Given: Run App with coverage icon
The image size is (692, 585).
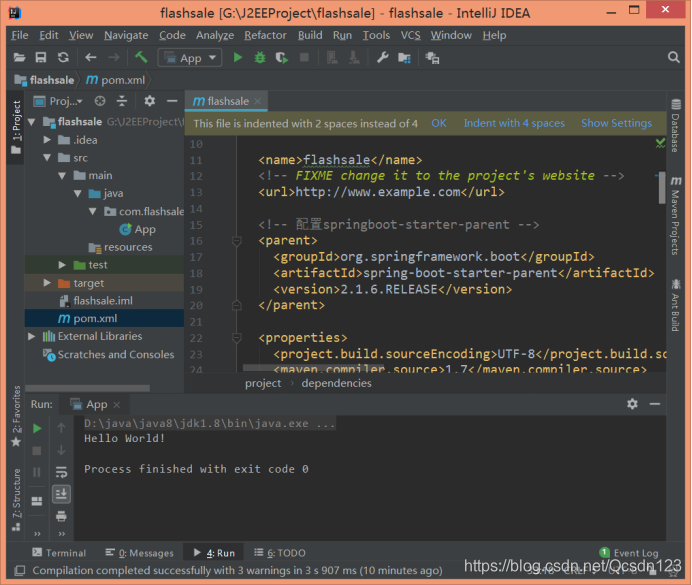Looking at the screenshot, I should [x=282, y=57].
